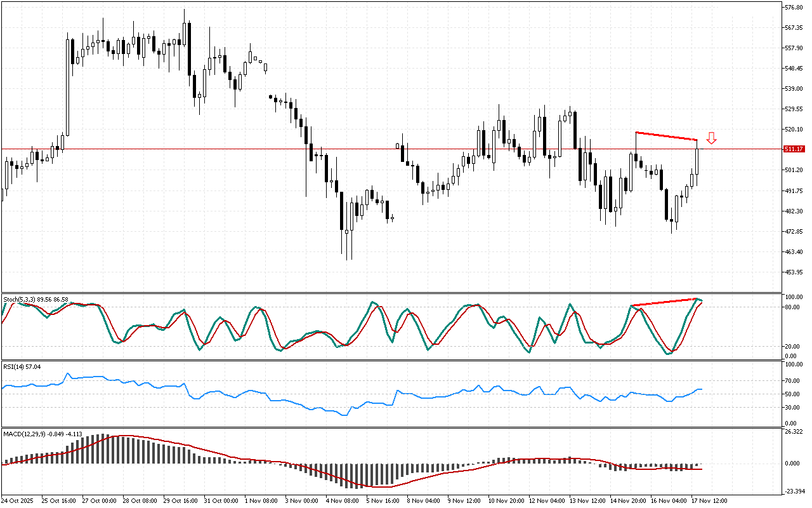Click the 80.00 level on the Stochastic scale
This screenshot has width=812, height=508.
coord(792,307)
